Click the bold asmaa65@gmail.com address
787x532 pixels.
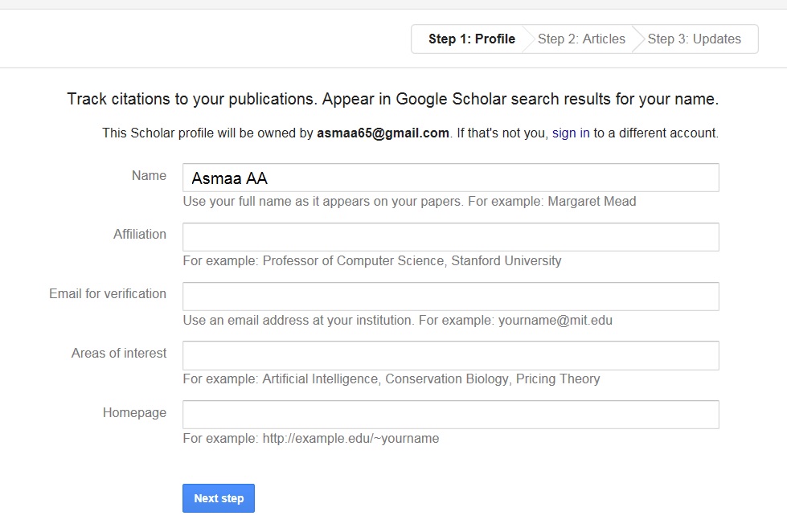pos(383,133)
